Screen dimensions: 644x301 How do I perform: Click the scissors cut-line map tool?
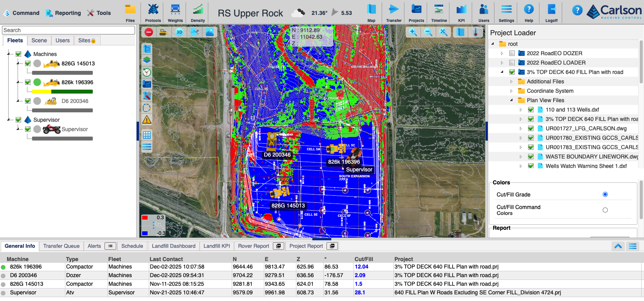195,32
